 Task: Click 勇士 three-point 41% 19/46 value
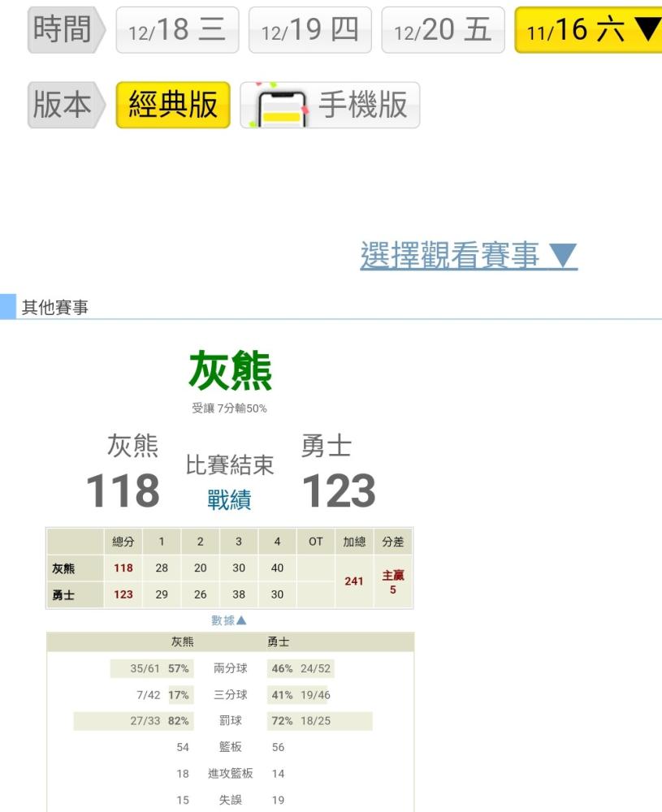point(301,695)
